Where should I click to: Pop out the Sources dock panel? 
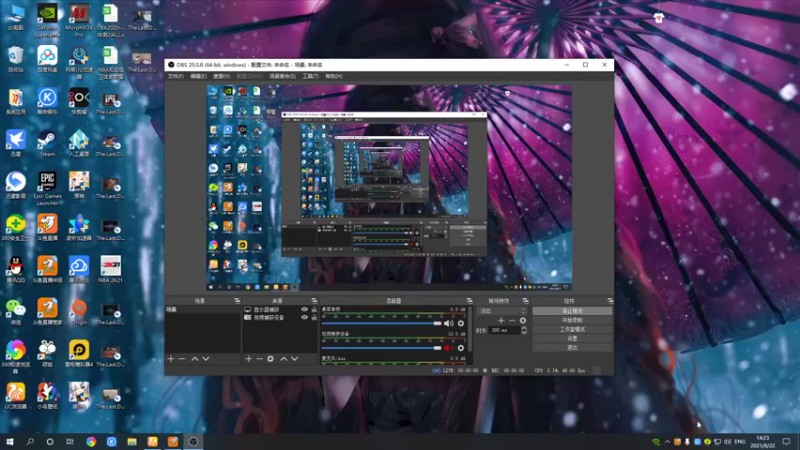coord(314,301)
